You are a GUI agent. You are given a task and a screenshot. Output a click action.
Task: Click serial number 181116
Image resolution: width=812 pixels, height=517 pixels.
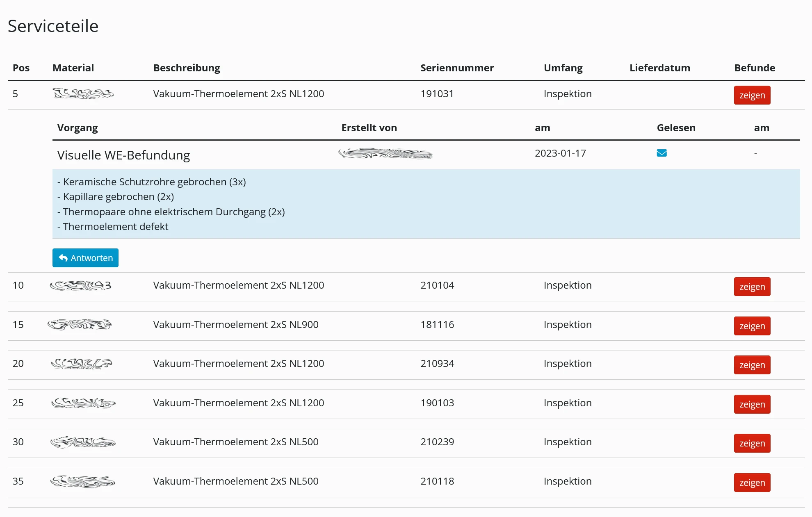tap(437, 324)
